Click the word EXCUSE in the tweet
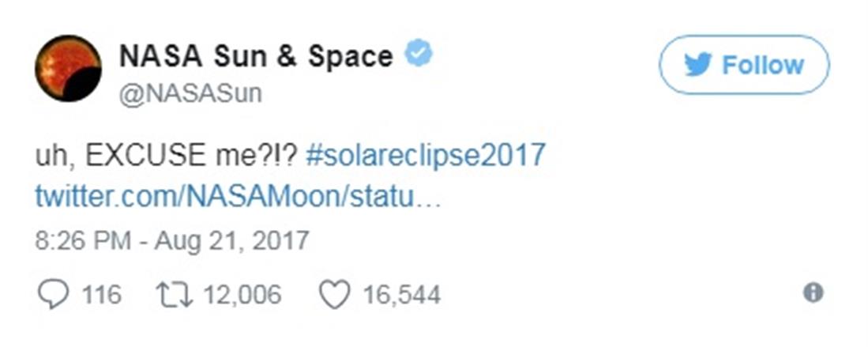The image size is (868, 347). coord(149,155)
